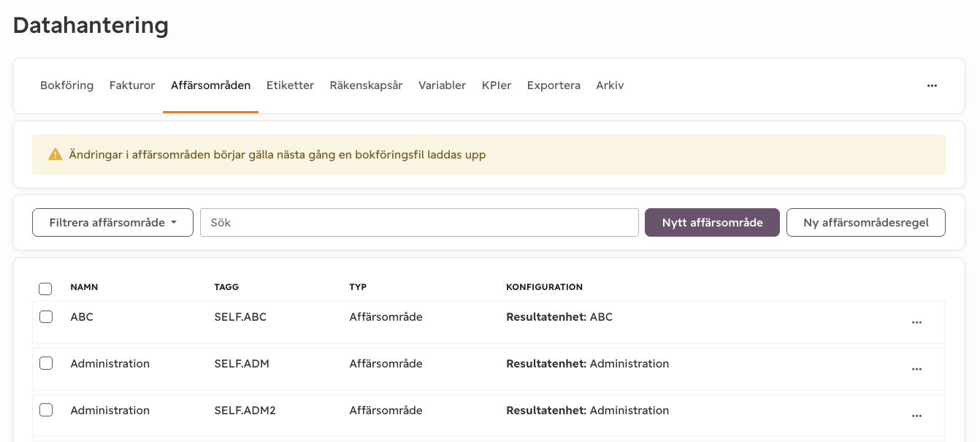980x442 pixels.
Task: Click the TYP column header
Action: click(x=358, y=287)
